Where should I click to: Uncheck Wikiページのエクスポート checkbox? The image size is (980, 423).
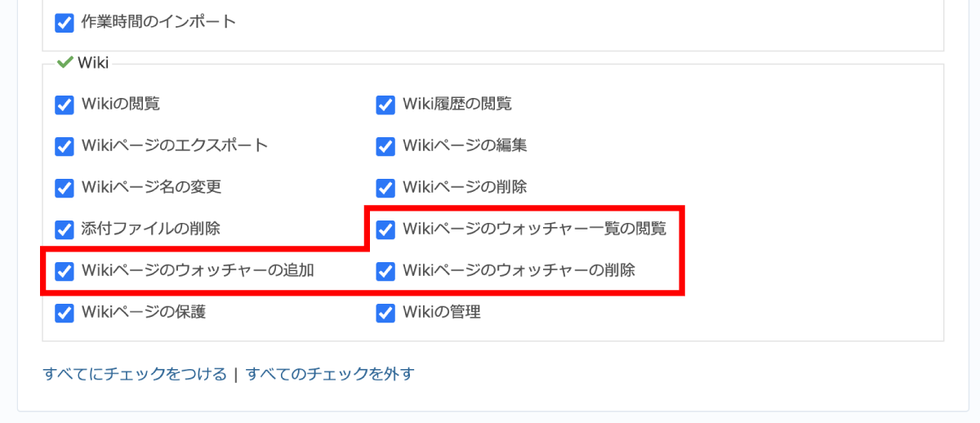[65, 146]
